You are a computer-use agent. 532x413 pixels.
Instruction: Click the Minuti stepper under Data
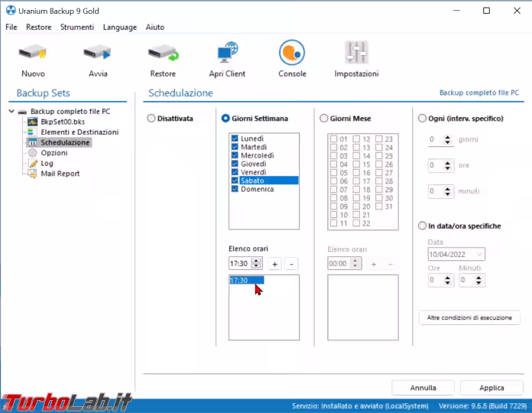(x=478, y=280)
